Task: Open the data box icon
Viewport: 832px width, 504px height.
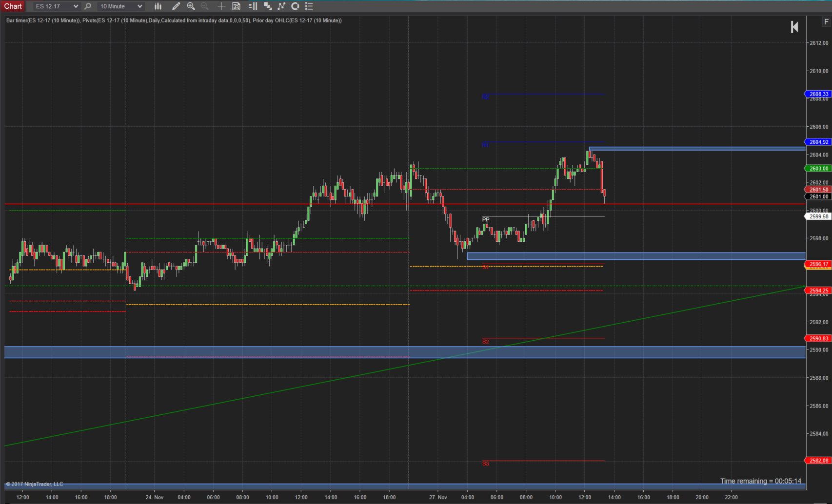Action: coord(236,6)
